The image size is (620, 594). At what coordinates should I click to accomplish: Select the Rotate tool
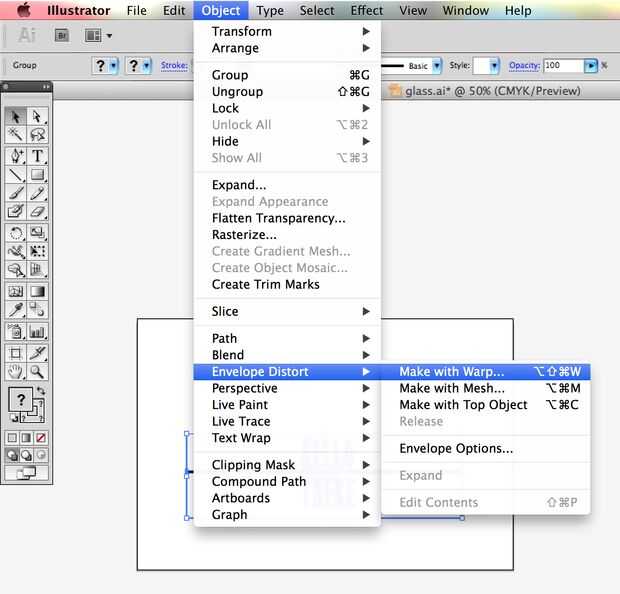pyautogui.click(x=16, y=233)
